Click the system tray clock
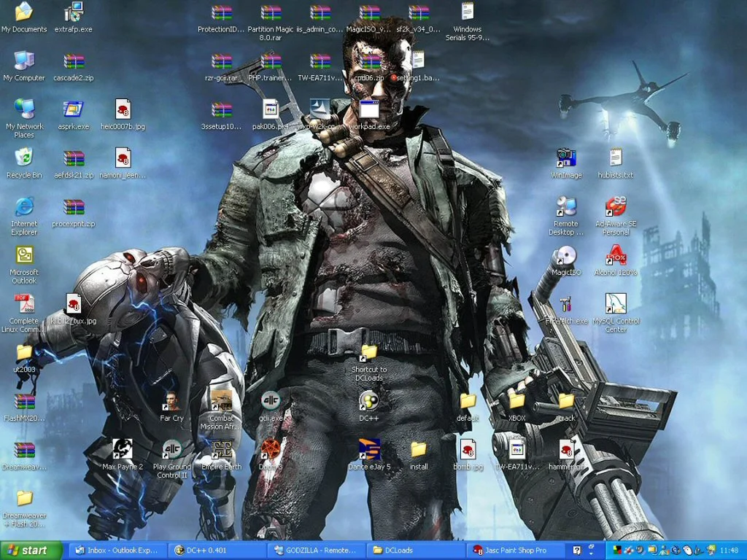The image size is (747, 560). (x=729, y=551)
